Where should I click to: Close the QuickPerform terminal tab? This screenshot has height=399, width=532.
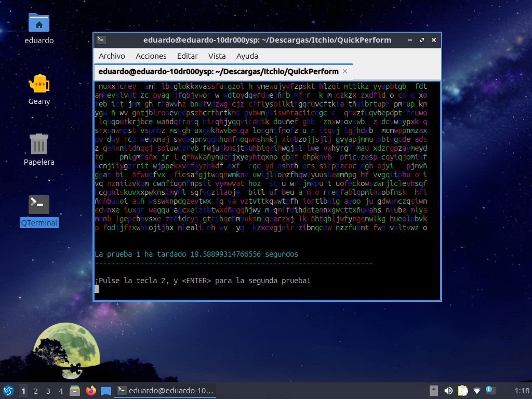point(345,71)
